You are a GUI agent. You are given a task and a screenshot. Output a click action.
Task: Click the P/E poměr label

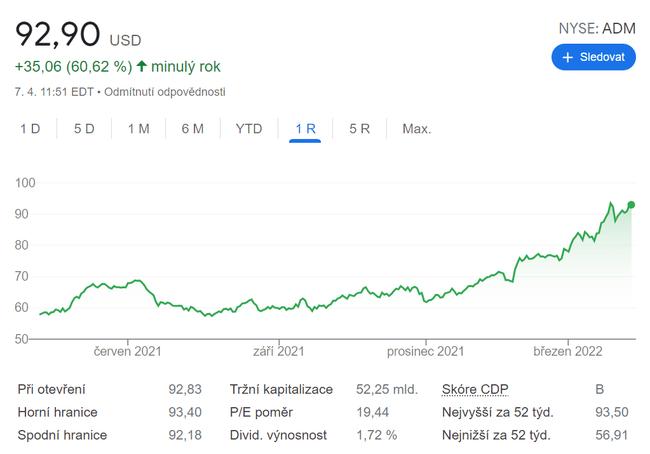(262, 412)
